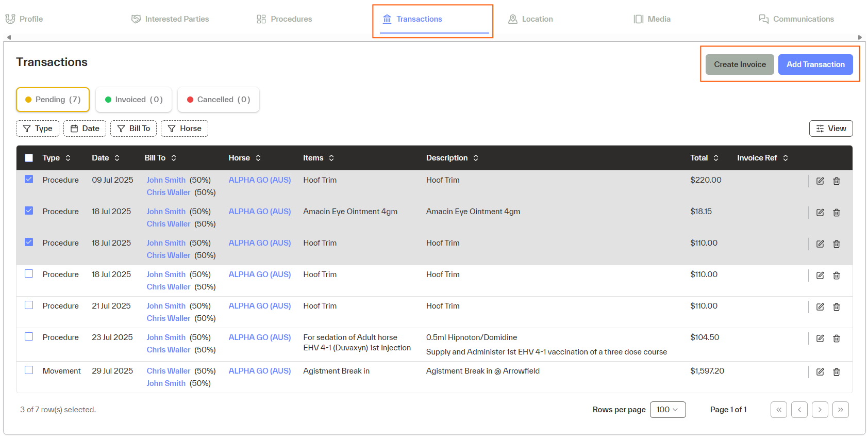Click edit icon for the $220.00 Hoof Trim row
Image resolution: width=868 pixels, height=436 pixels.
[x=820, y=181]
